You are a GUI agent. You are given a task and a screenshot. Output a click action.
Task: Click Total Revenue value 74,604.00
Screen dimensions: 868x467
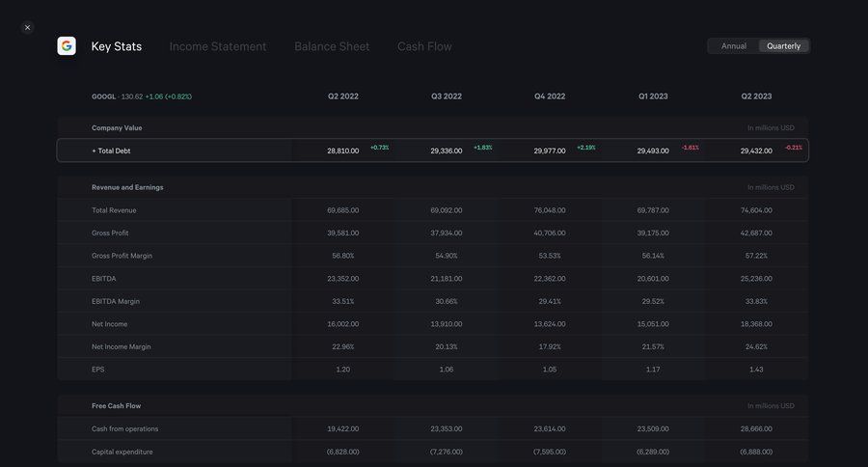pos(756,210)
